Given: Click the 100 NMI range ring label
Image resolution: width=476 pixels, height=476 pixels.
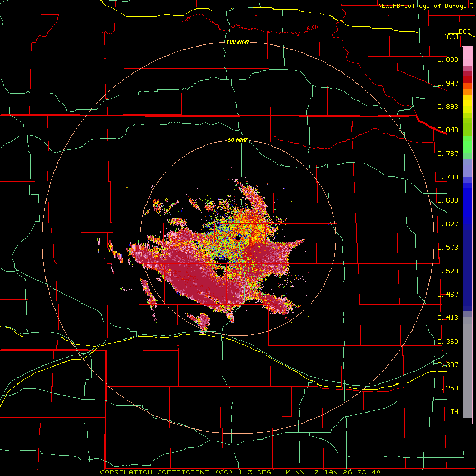Looking at the screenshot, I should (237, 42).
